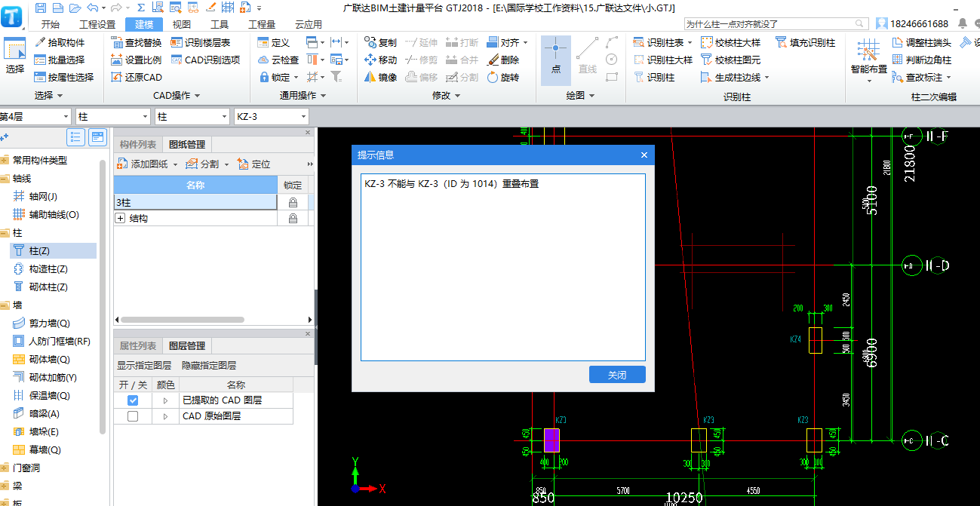The height and width of the screenshot is (506, 980).
Task: Select the 点 point drawing tool
Action: click(x=556, y=59)
